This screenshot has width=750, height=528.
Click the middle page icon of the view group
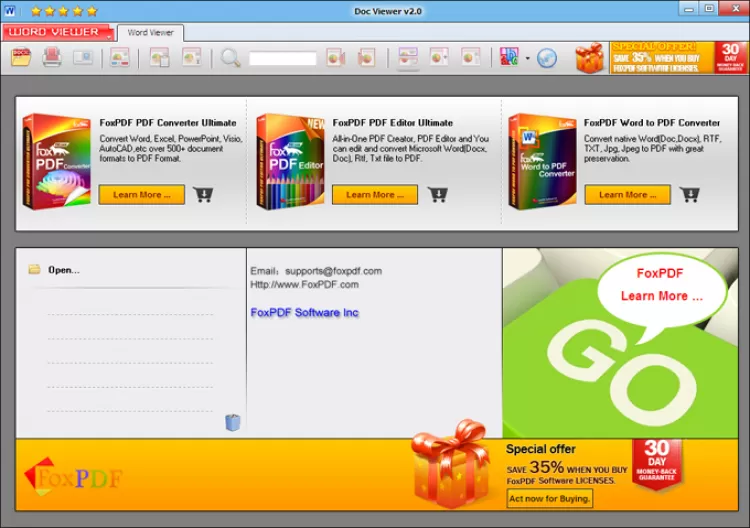(x=439, y=58)
